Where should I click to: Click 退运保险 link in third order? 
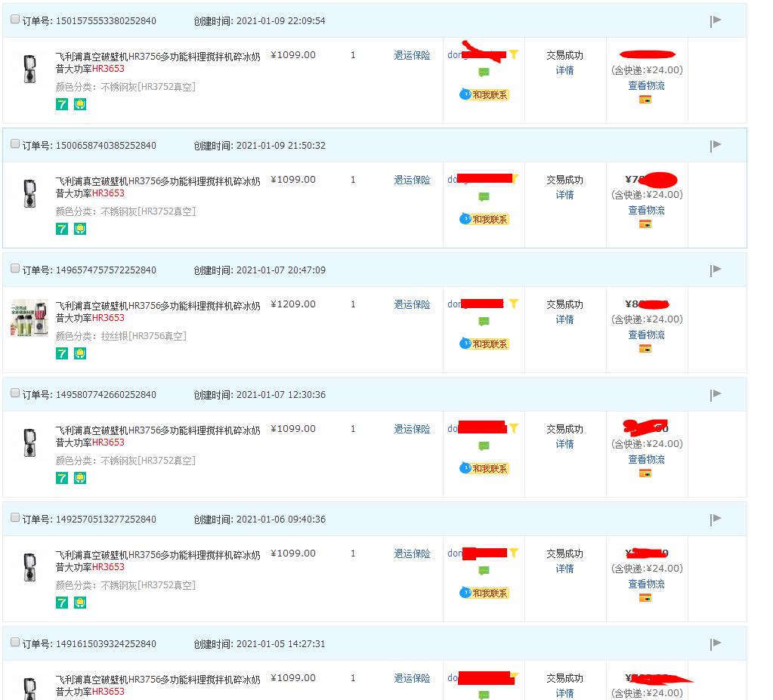coord(412,304)
